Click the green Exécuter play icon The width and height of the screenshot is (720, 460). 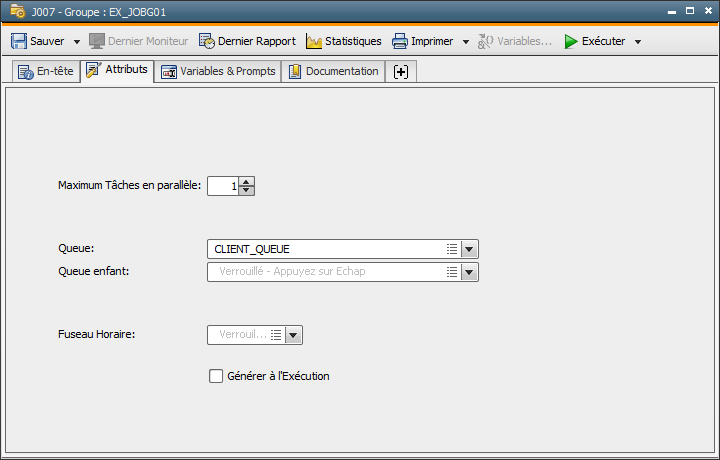tap(571, 41)
